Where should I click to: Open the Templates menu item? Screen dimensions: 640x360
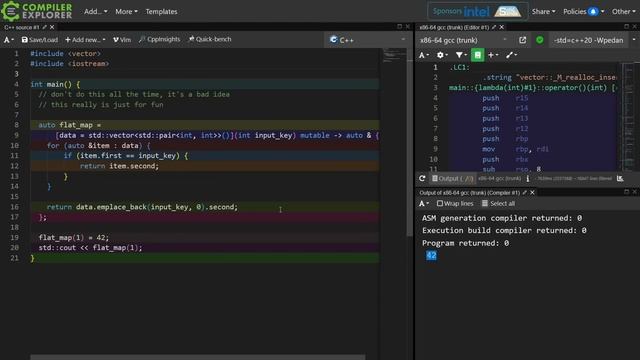(x=161, y=11)
